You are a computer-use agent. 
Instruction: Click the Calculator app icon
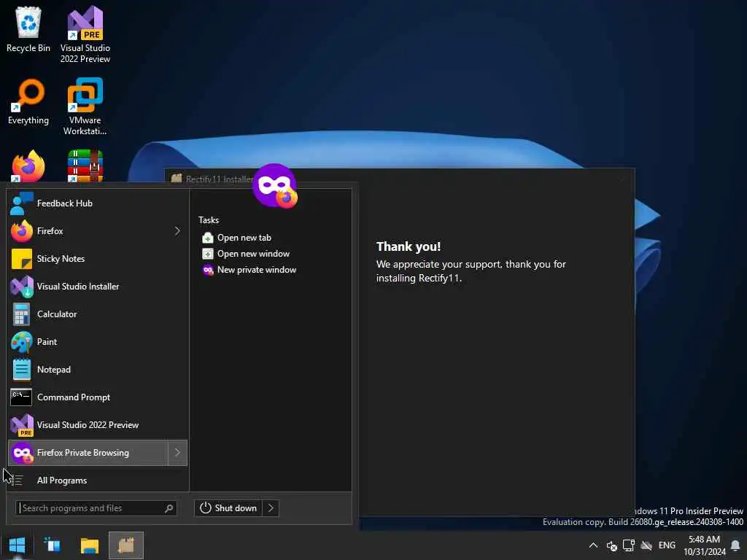[x=21, y=314]
